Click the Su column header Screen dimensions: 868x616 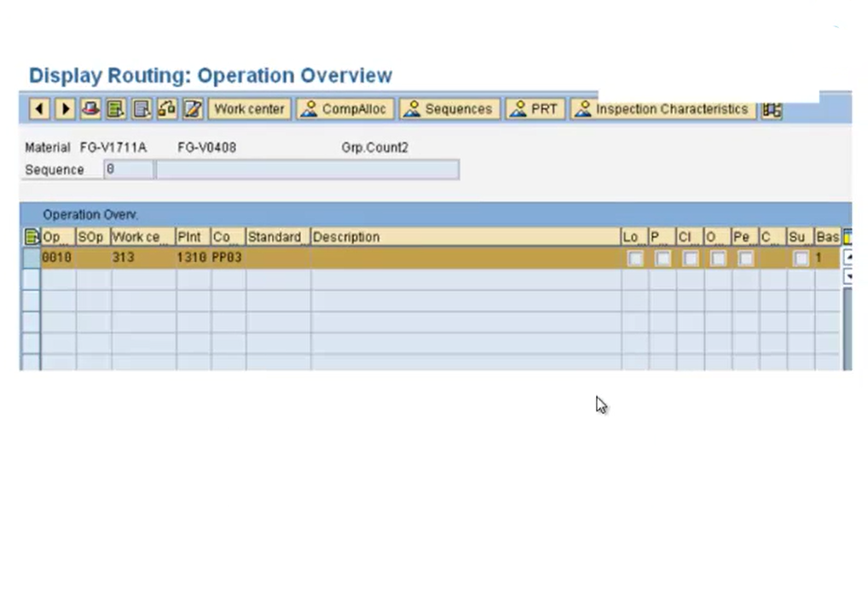[801, 237]
